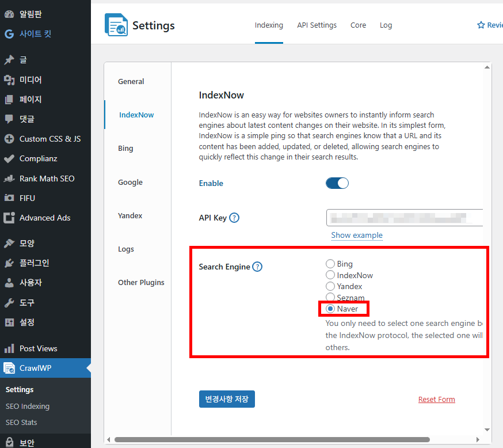This screenshot has width=503, height=448.
Task: Open the 사이트 킷 Google icon
Action: (9, 34)
